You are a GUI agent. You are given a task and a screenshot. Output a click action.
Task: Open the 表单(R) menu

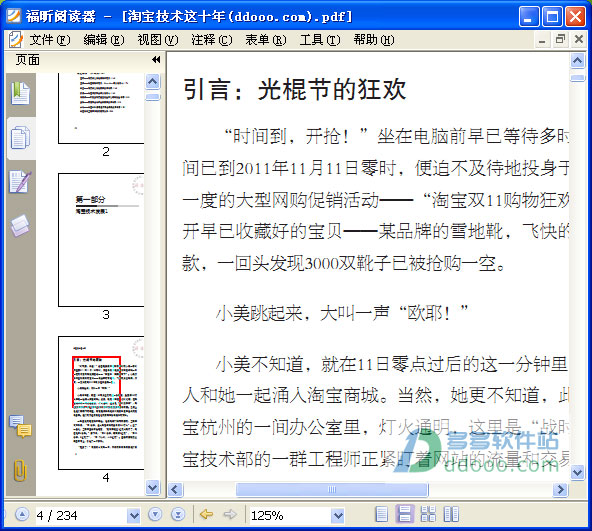tap(265, 40)
